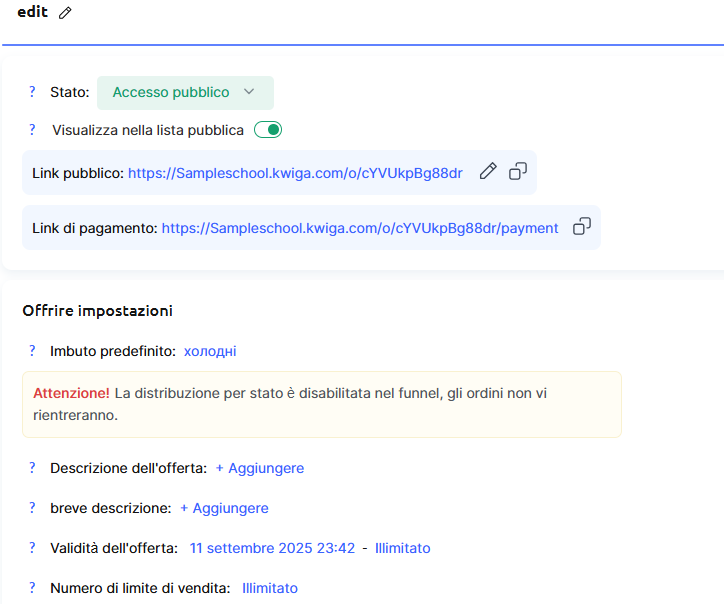The height and width of the screenshot is (604, 724).
Task: Open the Accesso pubblico status dropdown
Action: point(184,92)
